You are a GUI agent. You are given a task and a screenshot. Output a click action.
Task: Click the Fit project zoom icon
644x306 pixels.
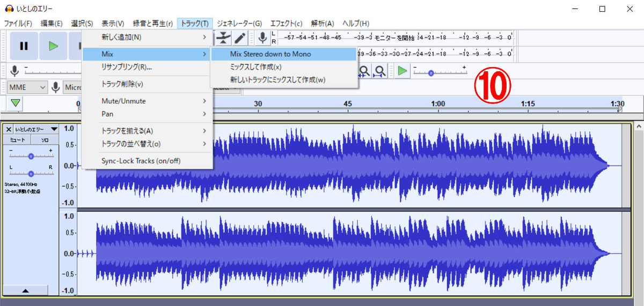(380, 71)
